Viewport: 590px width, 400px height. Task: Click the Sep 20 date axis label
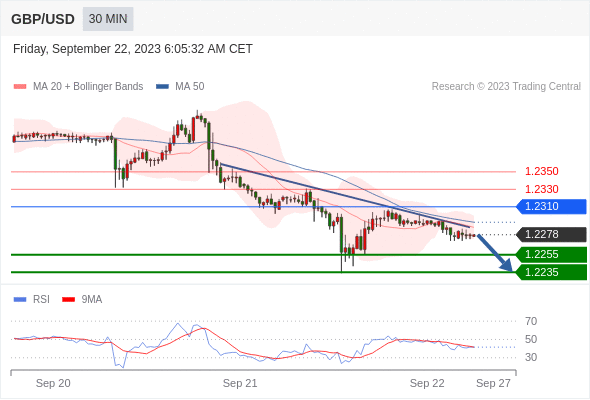pyautogui.click(x=53, y=383)
